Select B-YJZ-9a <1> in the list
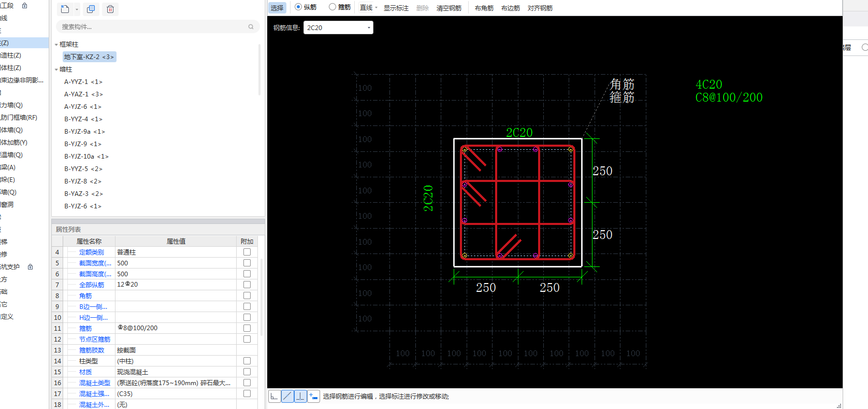Viewport: 868px width, 409px height. click(x=84, y=132)
